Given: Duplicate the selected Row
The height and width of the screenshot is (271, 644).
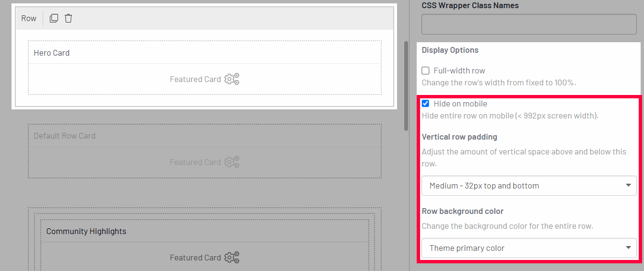Looking at the screenshot, I should click(54, 18).
